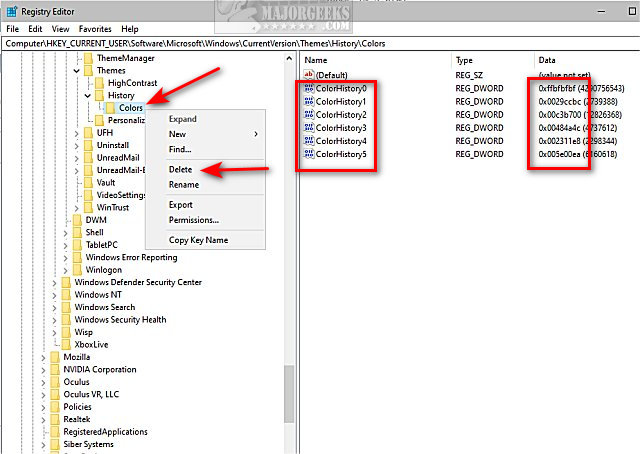Viewport: 640px width, 454px height.
Task: Click the XboxLive folder icon
Action: point(66,345)
